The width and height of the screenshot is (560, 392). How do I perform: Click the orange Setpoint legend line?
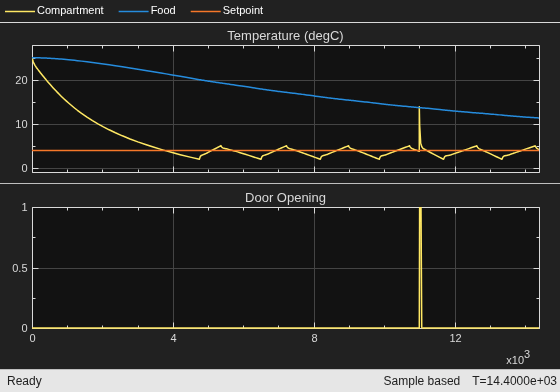pyautogui.click(x=205, y=11)
